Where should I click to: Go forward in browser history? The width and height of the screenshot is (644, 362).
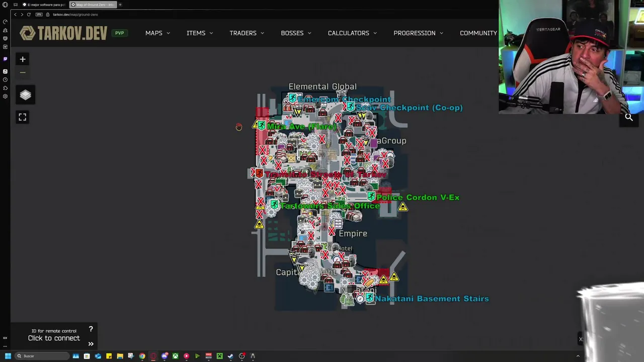coord(22,15)
